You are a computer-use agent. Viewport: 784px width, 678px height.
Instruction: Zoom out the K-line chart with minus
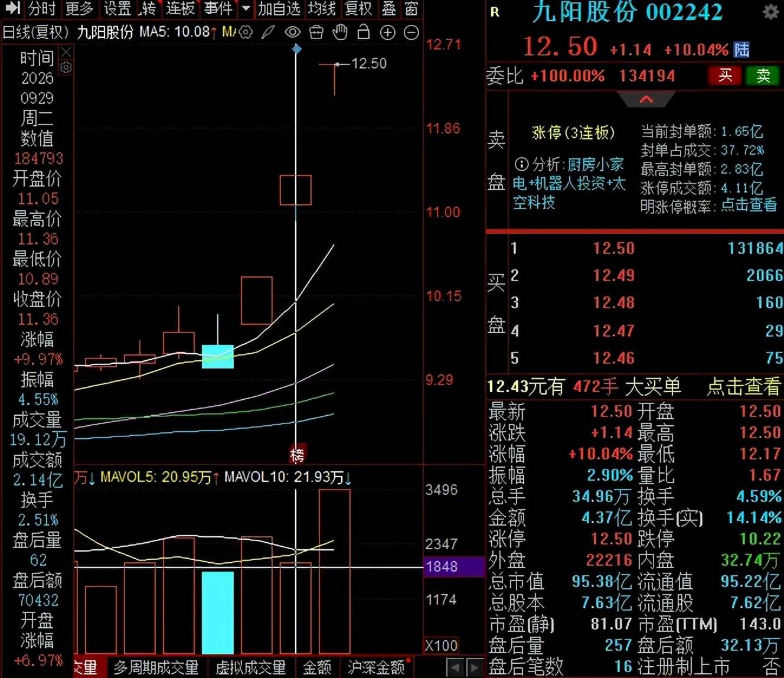(411, 32)
